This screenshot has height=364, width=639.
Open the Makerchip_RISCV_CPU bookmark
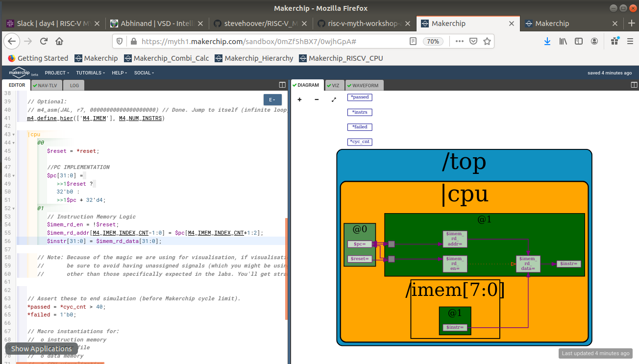tap(341, 58)
